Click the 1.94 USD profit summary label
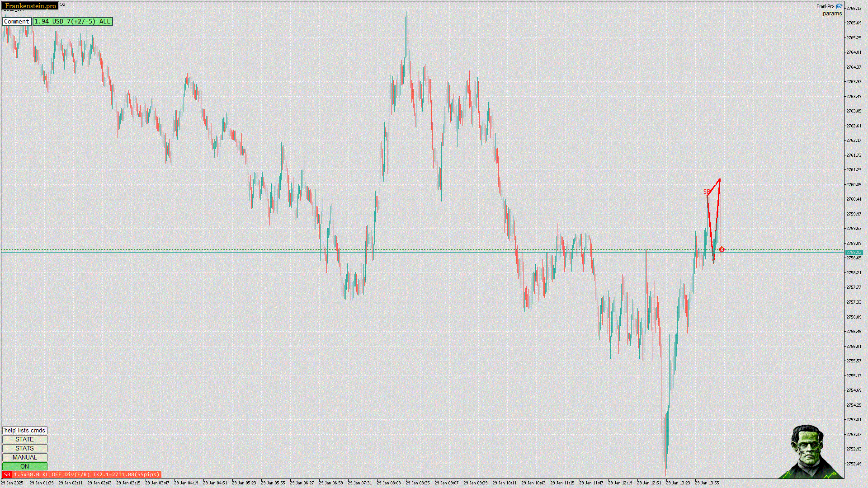The height and width of the screenshot is (488, 868). click(72, 21)
